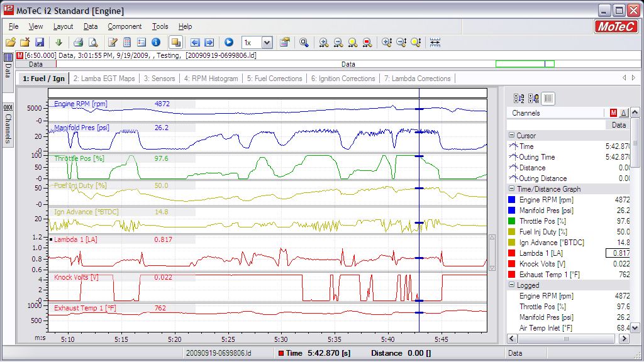Screen dimensions: 644x362
Task: Select Lambda 1 value field 0.817
Action: click(x=618, y=253)
